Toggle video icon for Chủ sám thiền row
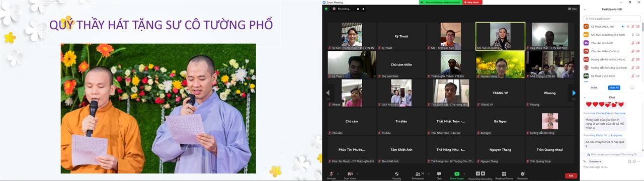This screenshot has width=644, height=181. 638,51
